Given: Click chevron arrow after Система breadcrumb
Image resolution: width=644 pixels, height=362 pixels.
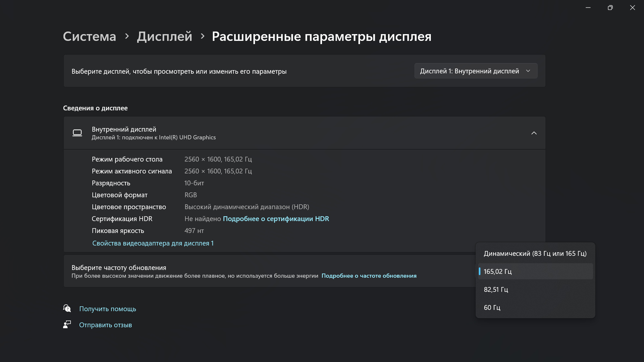Looking at the screenshot, I should [x=127, y=36].
